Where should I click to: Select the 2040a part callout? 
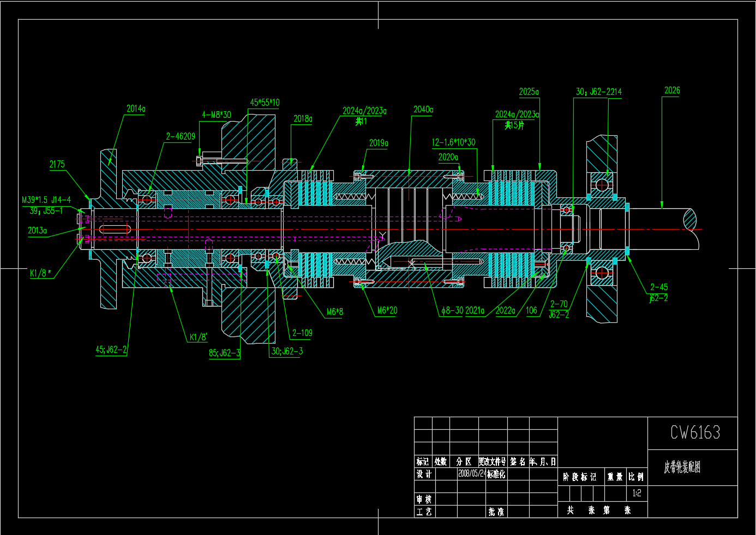click(x=423, y=110)
